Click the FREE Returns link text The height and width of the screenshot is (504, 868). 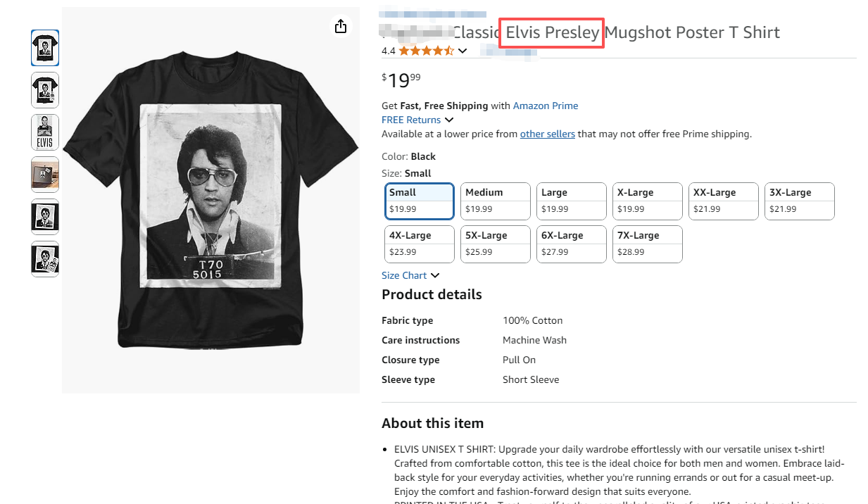pos(411,120)
